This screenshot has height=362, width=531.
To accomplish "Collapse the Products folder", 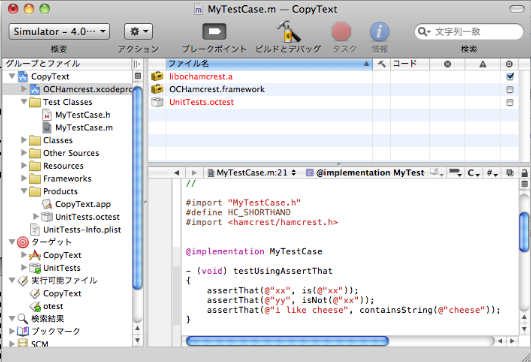I will pos(24,191).
